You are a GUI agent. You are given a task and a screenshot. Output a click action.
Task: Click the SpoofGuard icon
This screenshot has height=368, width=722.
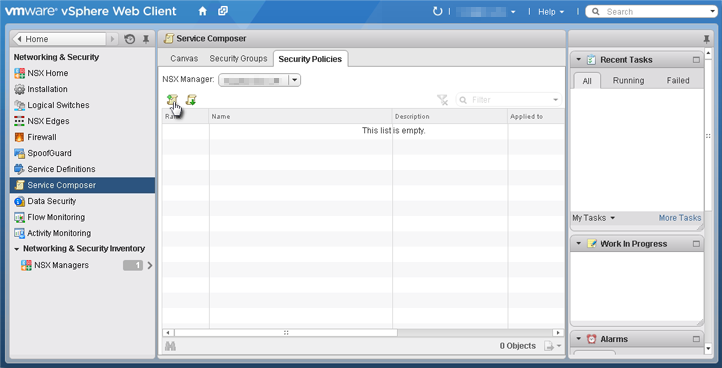pyautogui.click(x=19, y=153)
